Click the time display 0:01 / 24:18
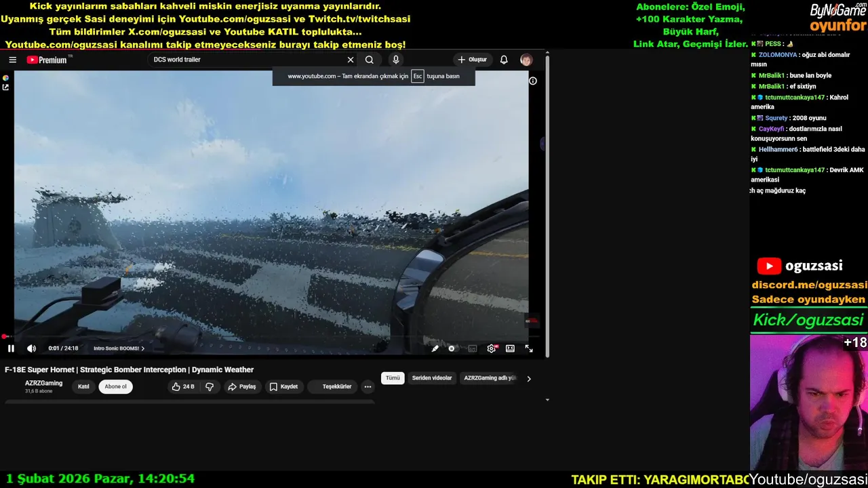The image size is (868, 488). 63,348
